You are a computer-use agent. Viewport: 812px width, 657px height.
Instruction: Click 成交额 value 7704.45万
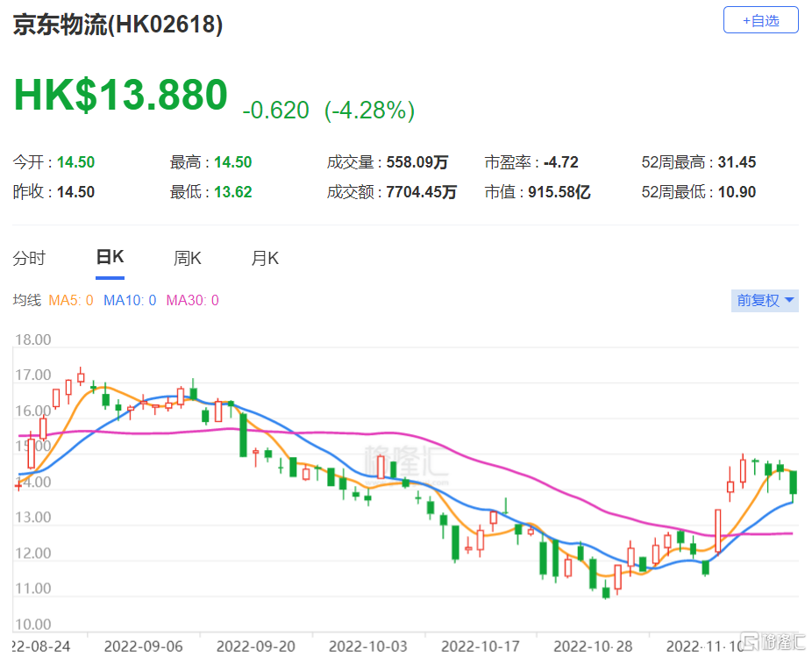[422, 192]
